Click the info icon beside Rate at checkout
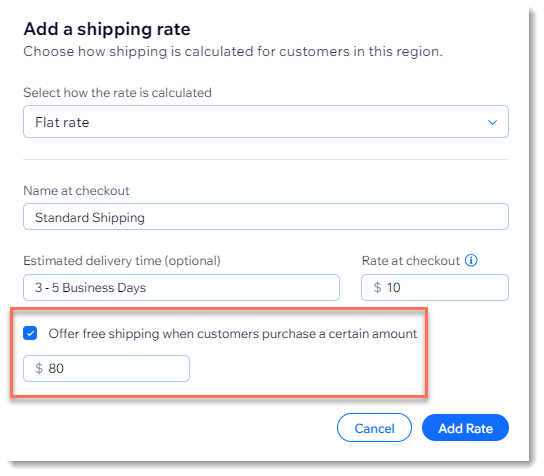The image size is (544, 476). point(471,260)
